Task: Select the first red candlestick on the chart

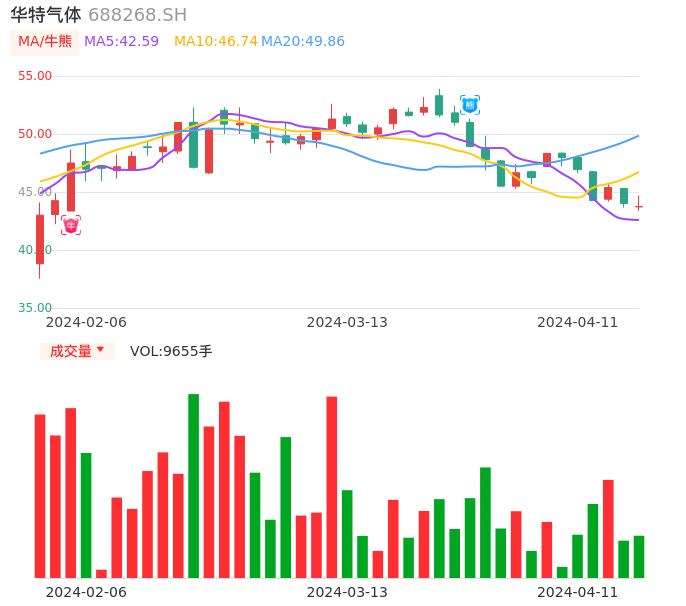Action: point(40,239)
